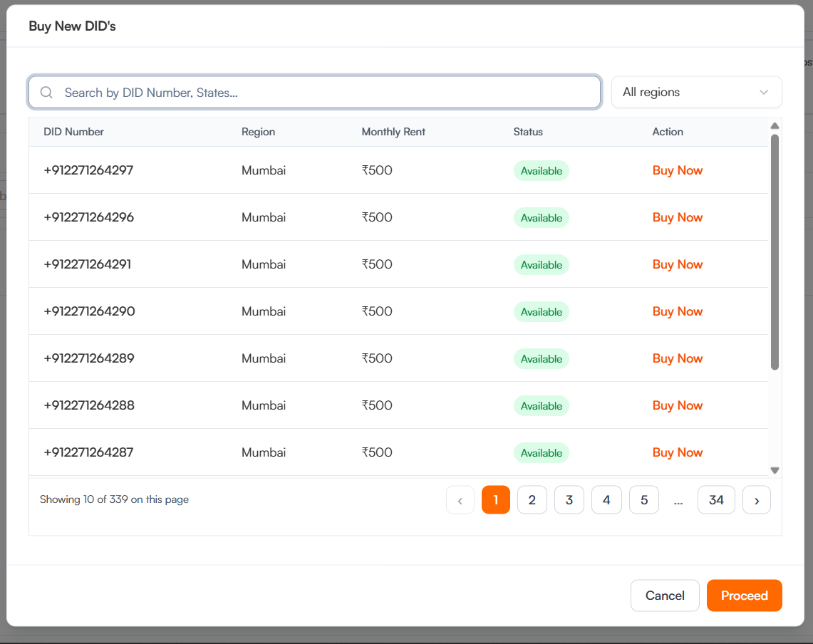The image size is (813, 644).
Task: Click Available status badge for +912271264290
Action: pyautogui.click(x=541, y=312)
